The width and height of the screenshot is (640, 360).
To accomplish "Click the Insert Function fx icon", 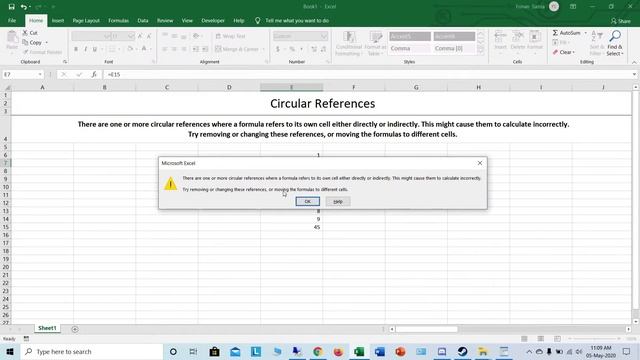I will click(x=94, y=75).
